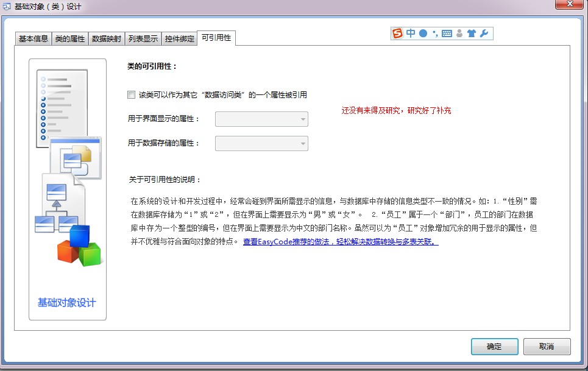588x371 pixels.
Task: Open the 列表显示 tab
Action: 143,38
